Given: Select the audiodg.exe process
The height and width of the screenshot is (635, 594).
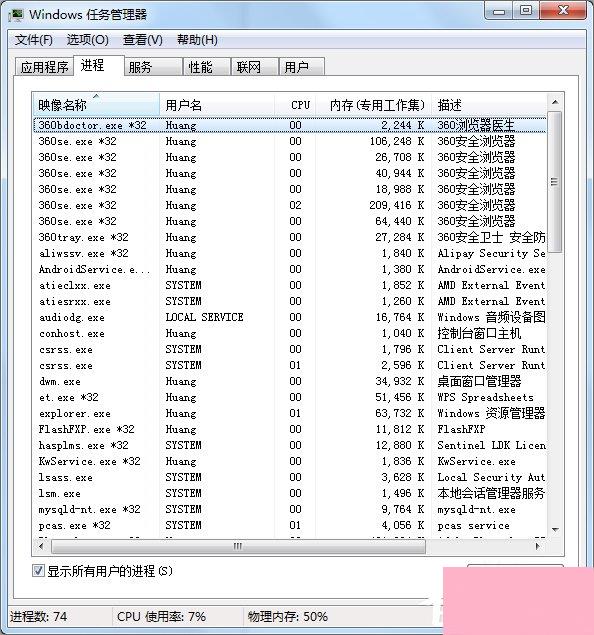Looking at the screenshot, I should coord(290,317).
